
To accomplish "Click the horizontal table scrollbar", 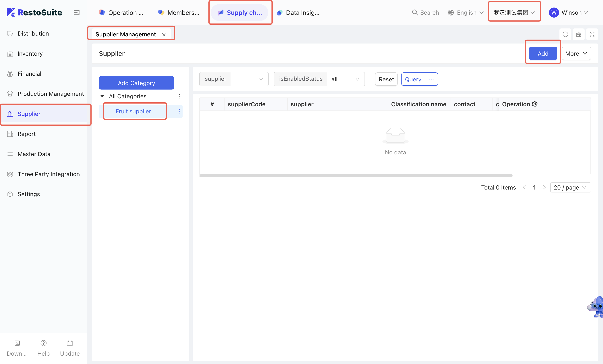I will 356,176.
